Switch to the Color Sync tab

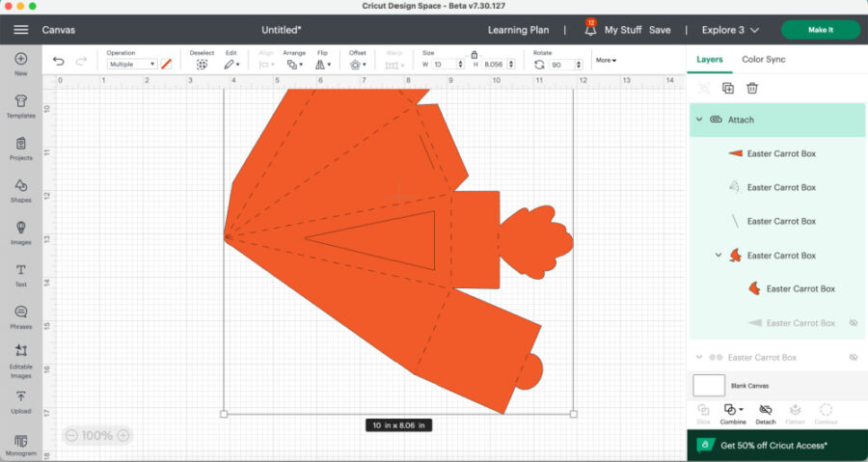[x=763, y=59]
